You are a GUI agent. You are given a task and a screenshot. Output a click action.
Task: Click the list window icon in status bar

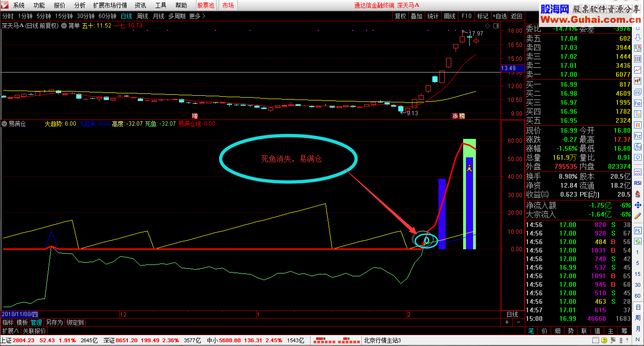(596, 340)
